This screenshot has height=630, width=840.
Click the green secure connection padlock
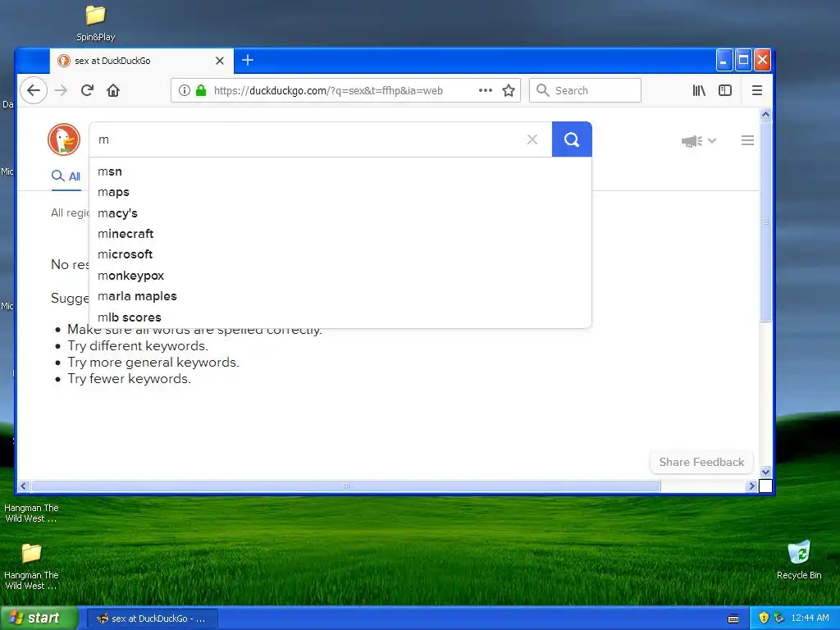(x=201, y=90)
